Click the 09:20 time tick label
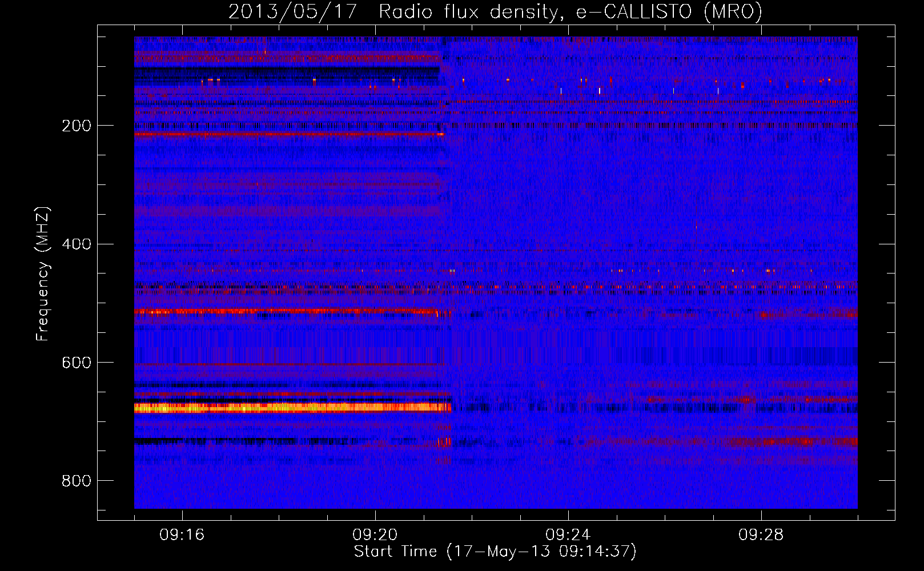Image resolution: width=924 pixels, height=571 pixels. [375, 535]
